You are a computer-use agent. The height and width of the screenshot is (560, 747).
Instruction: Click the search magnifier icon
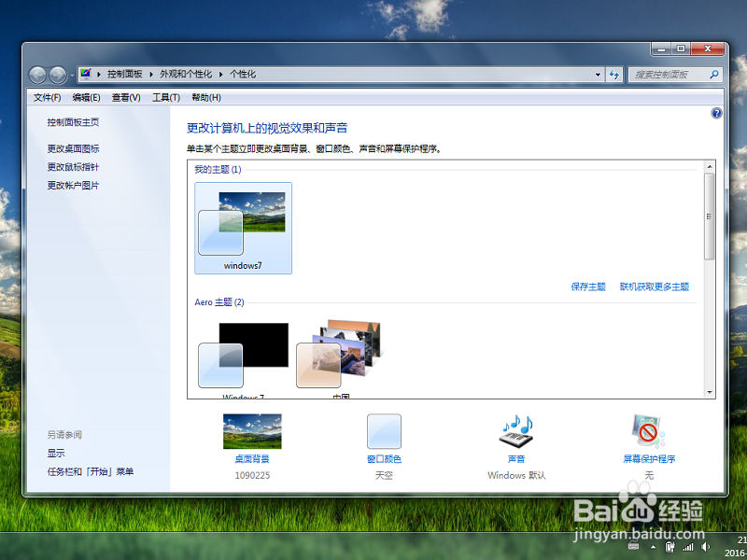click(x=714, y=75)
